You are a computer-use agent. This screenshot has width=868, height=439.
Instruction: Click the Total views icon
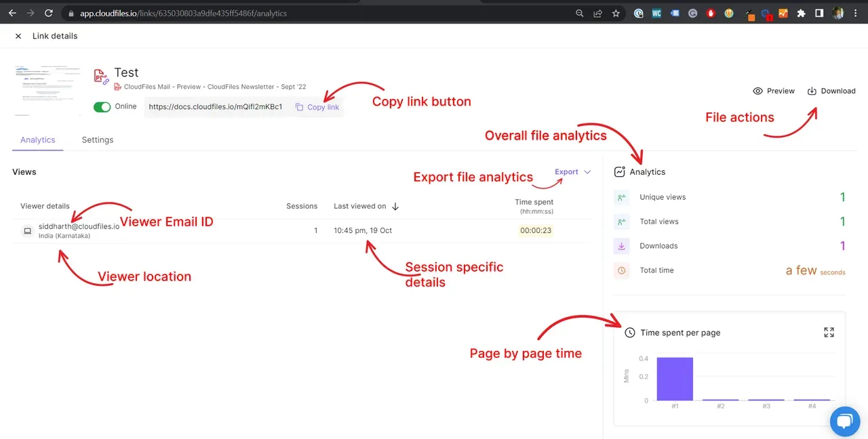tap(620, 222)
